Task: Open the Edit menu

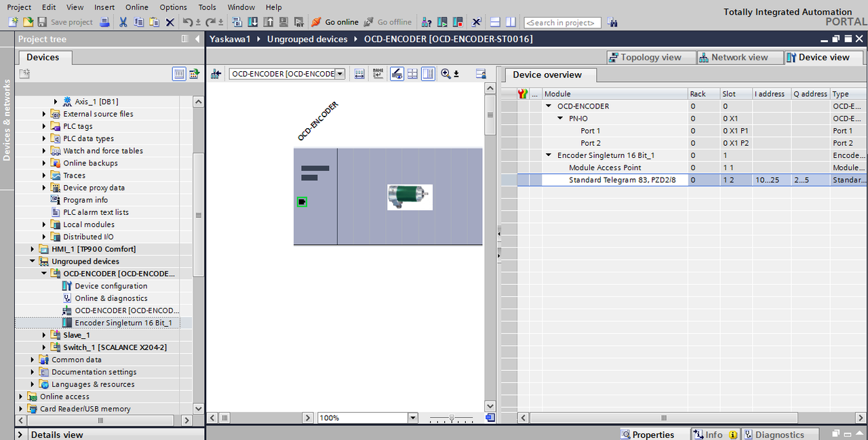Action: click(x=49, y=7)
